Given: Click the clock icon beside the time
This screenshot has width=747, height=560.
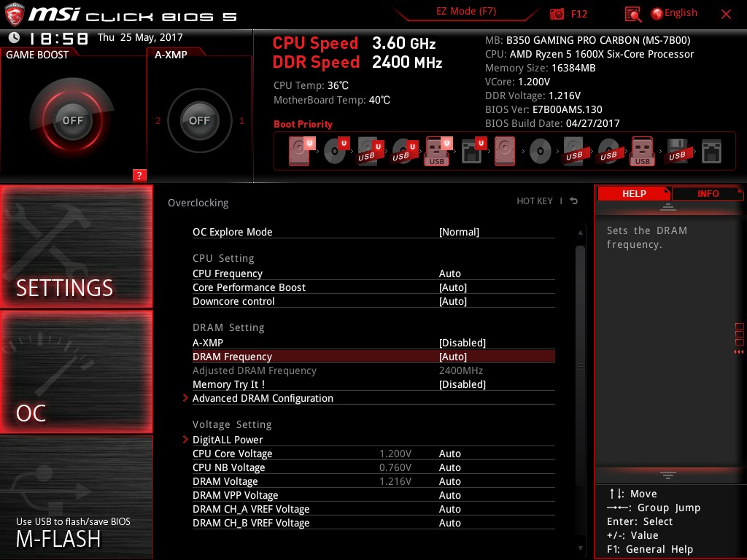Looking at the screenshot, I should pyautogui.click(x=15, y=38).
